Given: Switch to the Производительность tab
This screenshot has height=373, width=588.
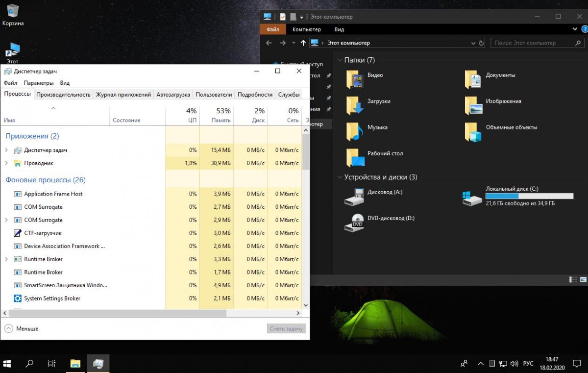Looking at the screenshot, I should pyautogui.click(x=63, y=95).
